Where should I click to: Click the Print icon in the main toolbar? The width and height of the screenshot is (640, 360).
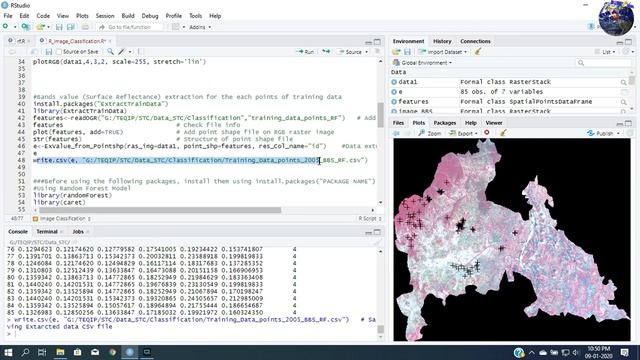tap(85, 27)
